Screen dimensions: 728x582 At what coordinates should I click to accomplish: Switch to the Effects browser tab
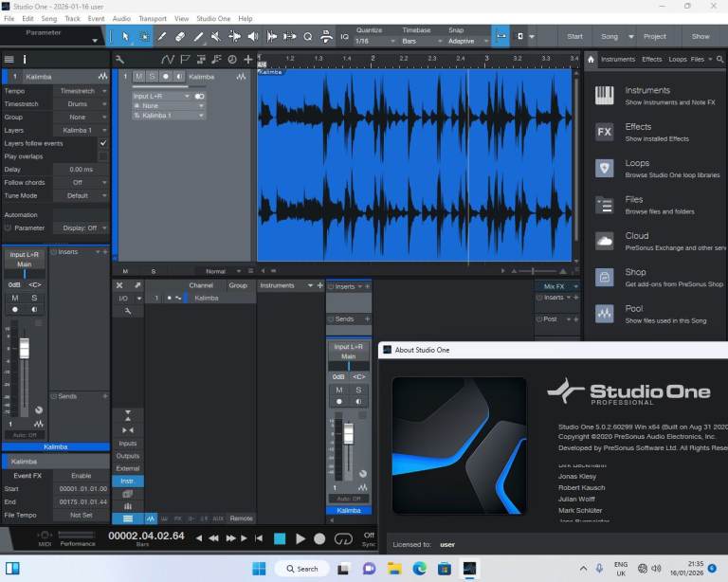(x=651, y=60)
